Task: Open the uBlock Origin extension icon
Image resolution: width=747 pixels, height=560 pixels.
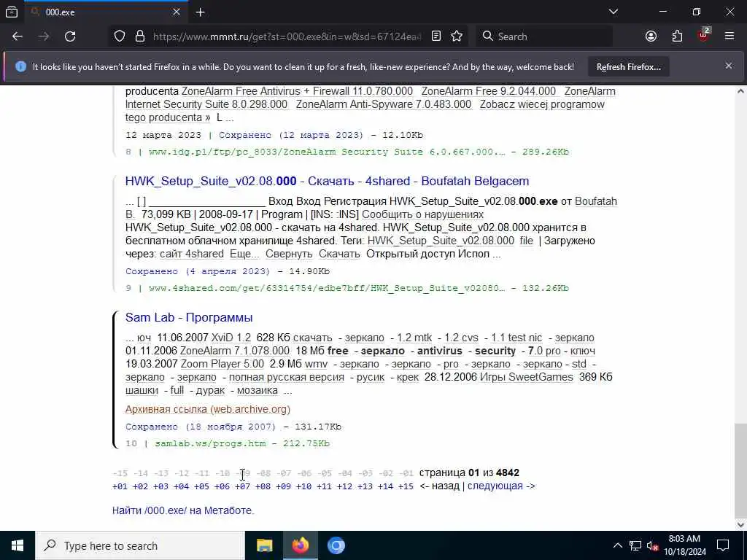Action: pyautogui.click(x=703, y=35)
